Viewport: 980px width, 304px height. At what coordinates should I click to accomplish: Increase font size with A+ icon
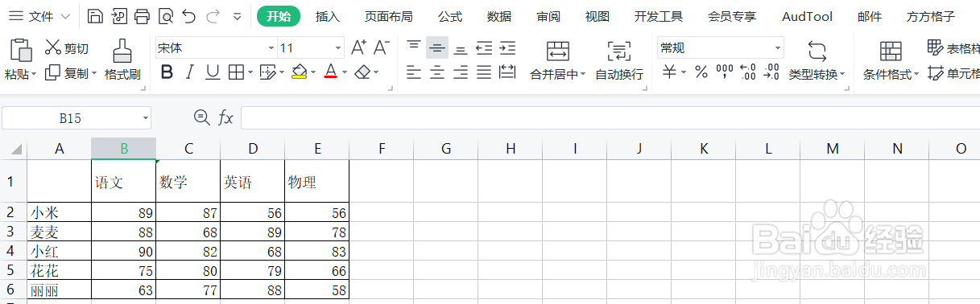(x=359, y=47)
